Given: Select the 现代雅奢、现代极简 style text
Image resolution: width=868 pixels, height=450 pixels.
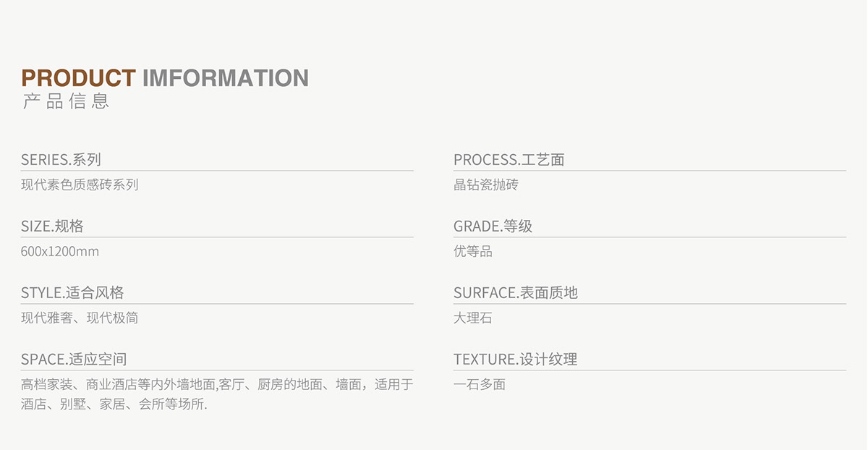Looking at the screenshot, I should click(x=80, y=318).
